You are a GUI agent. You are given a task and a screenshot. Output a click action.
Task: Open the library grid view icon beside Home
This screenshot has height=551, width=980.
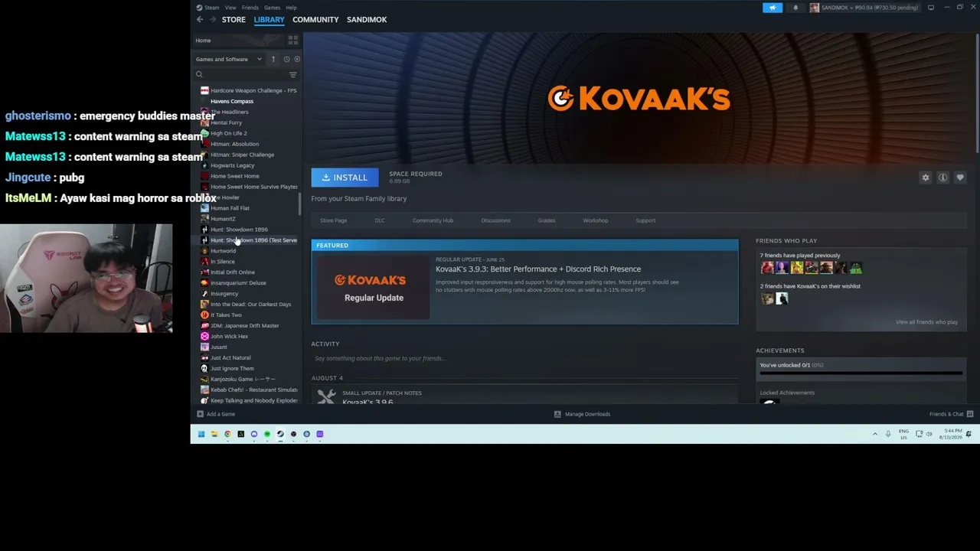coord(292,41)
